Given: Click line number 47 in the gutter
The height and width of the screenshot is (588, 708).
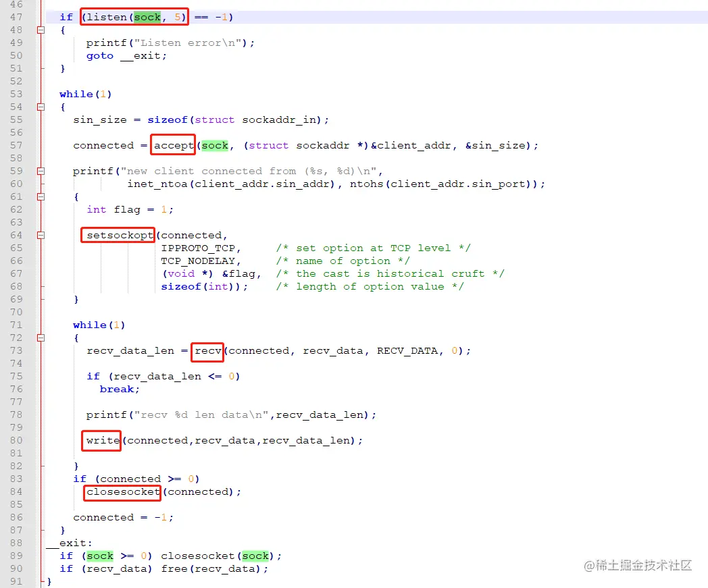Looking at the screenshot, I should pos(16,17).
